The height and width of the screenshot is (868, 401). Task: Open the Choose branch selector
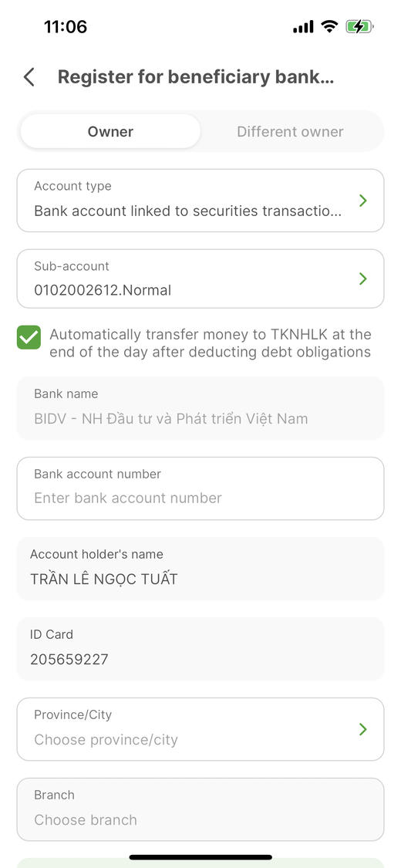coord(200,809)
